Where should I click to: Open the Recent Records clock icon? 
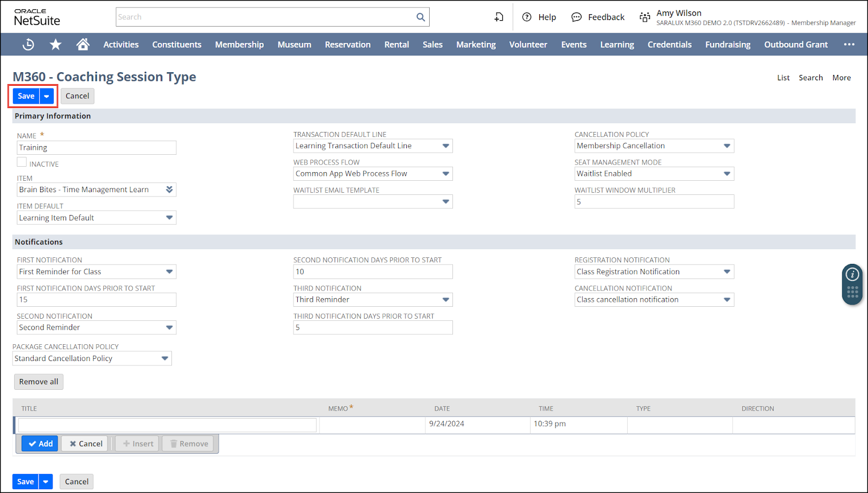[28, 45]
